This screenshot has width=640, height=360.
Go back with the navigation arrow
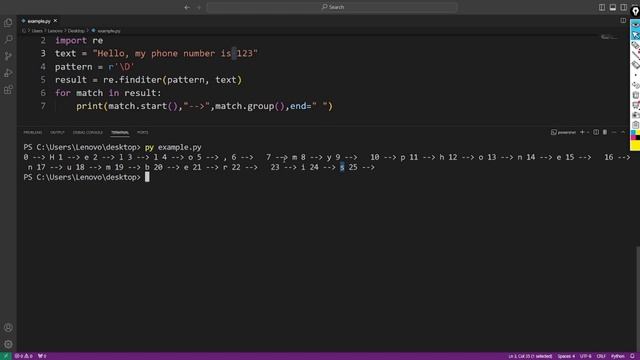point(187,7)
